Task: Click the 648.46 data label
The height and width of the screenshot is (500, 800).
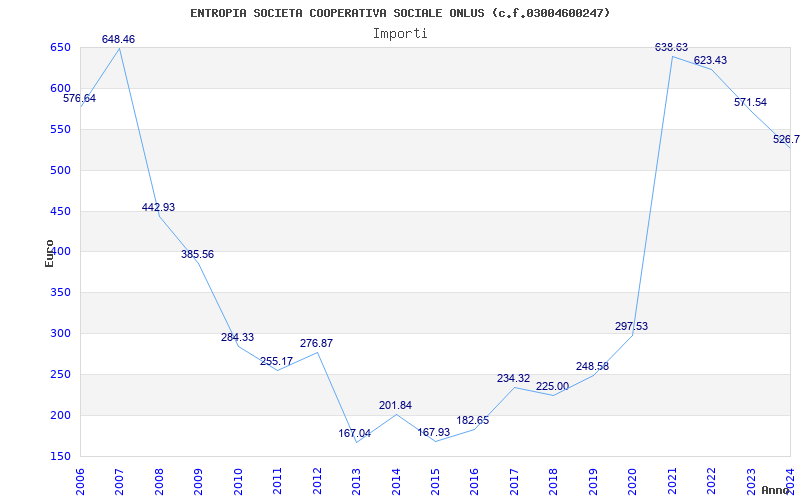Action: [x=118, y=39]
